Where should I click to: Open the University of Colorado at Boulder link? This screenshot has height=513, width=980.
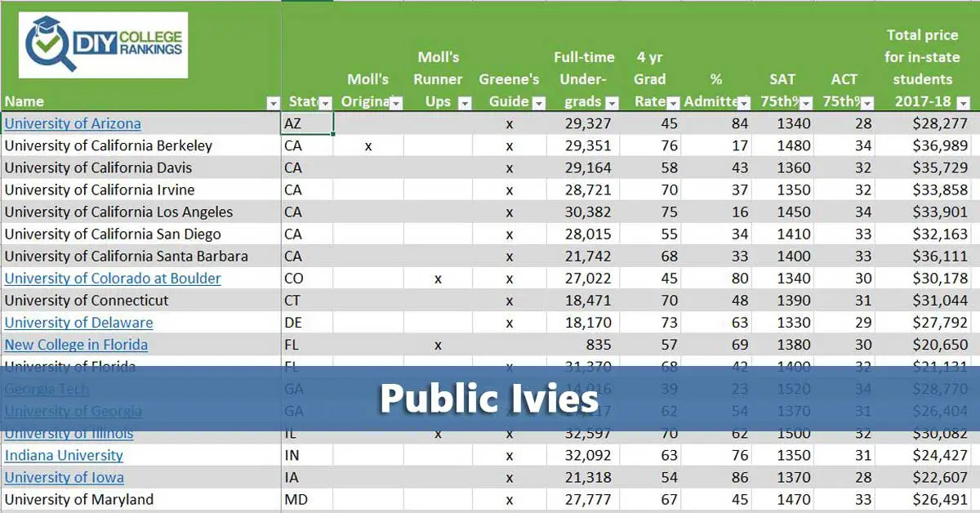113,278
